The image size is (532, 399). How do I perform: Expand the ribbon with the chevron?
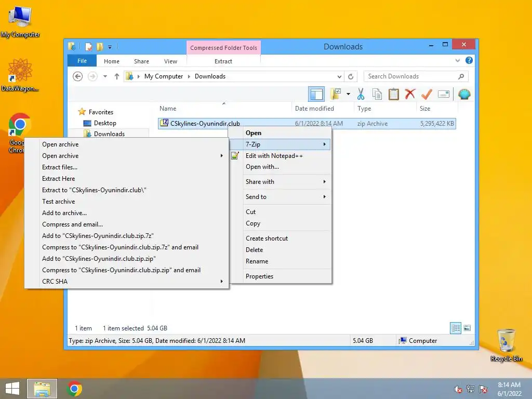pos(457,60)
